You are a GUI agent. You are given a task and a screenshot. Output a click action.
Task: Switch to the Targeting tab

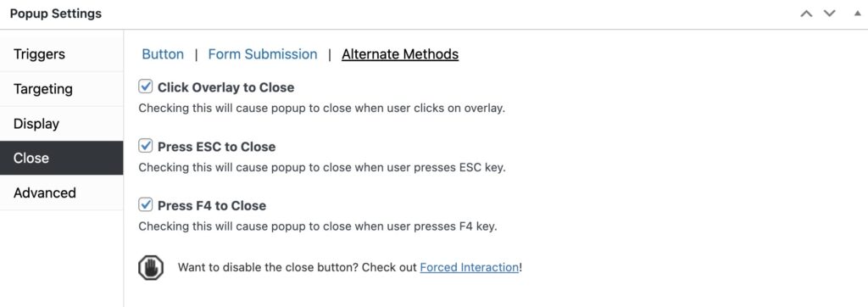point(61,89)
